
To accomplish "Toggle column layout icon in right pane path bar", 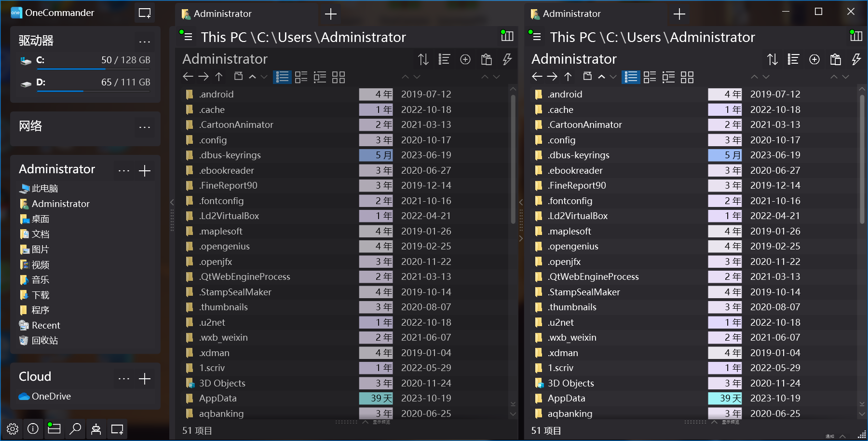I will (x=856, y=36).
